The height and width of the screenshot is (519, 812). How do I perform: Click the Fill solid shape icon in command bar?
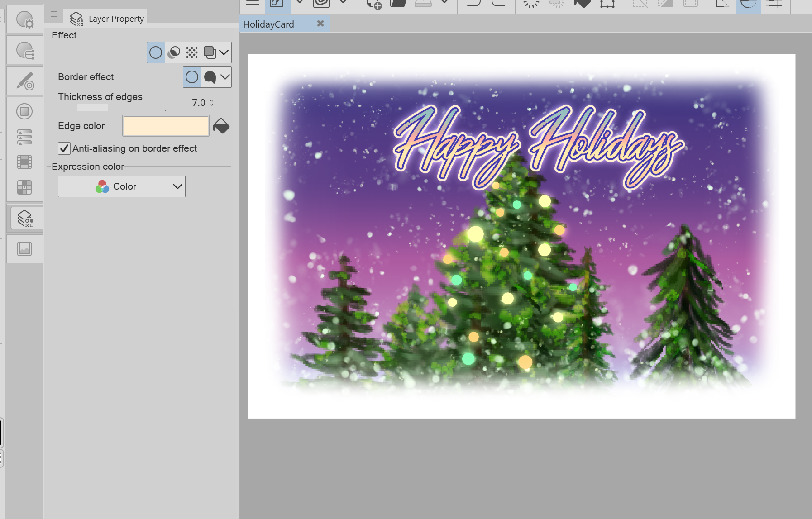pyautogui.click(x=582, y=4)
